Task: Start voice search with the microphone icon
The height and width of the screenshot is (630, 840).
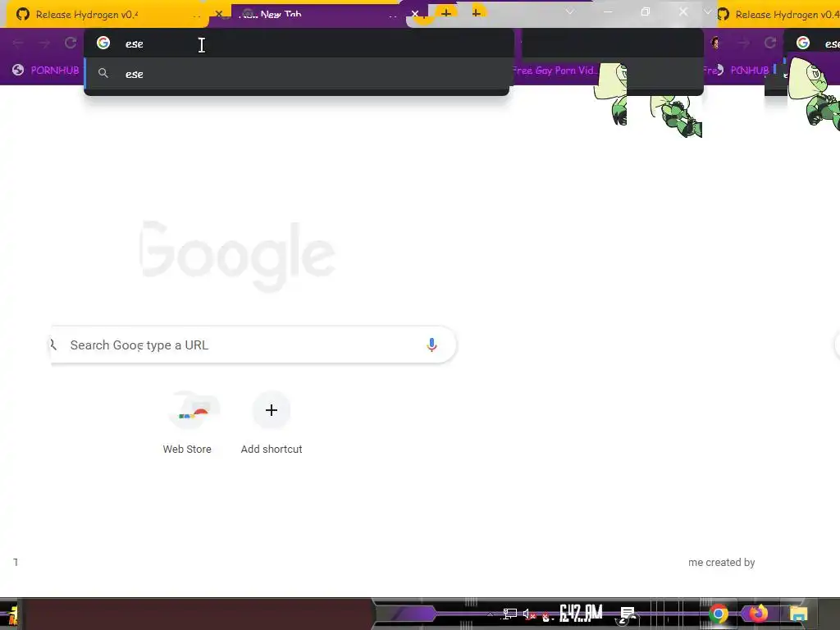Action: 431,345
